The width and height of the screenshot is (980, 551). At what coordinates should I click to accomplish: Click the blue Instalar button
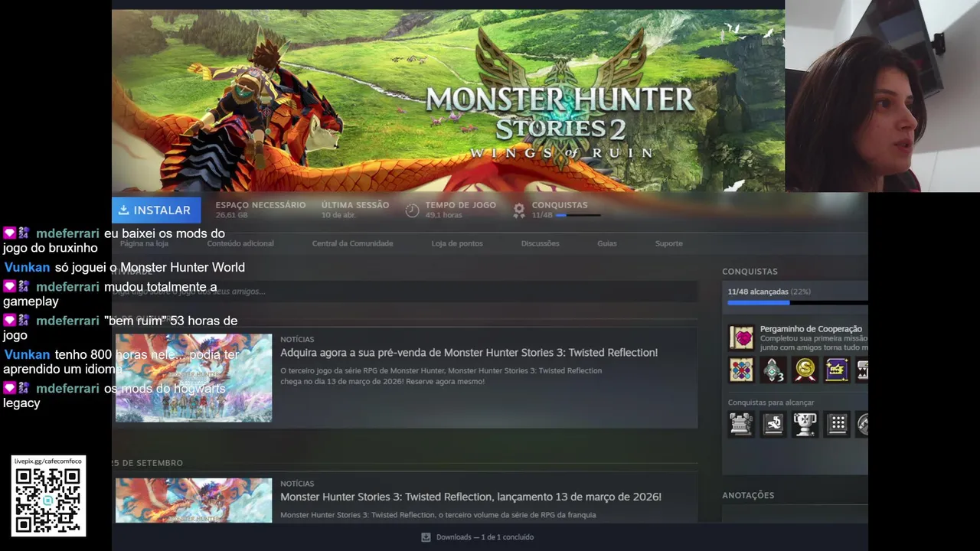(156, 210)
